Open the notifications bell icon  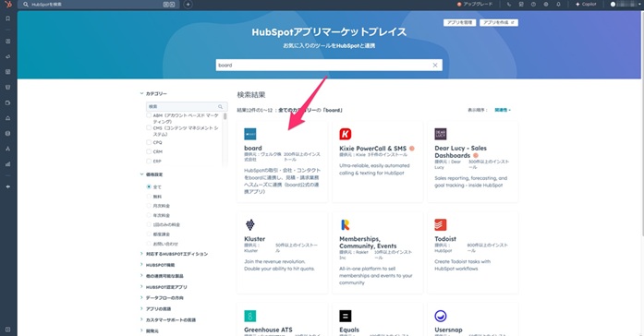(x=558, y=4)
